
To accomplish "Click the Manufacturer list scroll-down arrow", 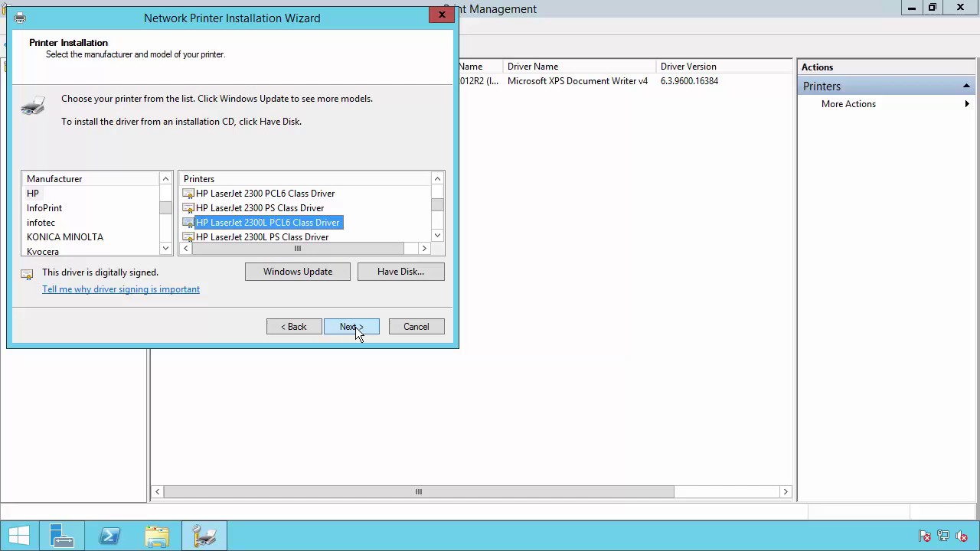I will coord(165,248).
